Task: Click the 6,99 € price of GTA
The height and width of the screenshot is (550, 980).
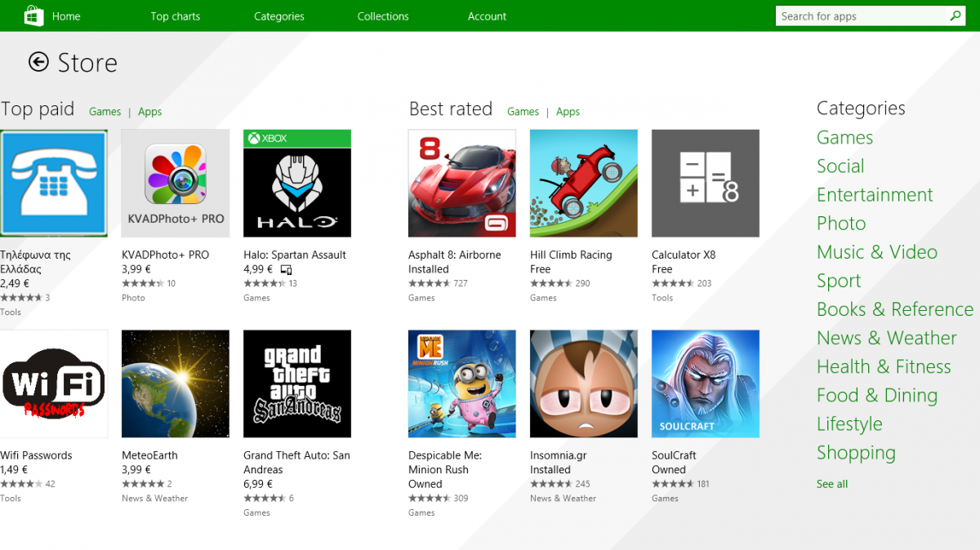Action: pos(257,484)
